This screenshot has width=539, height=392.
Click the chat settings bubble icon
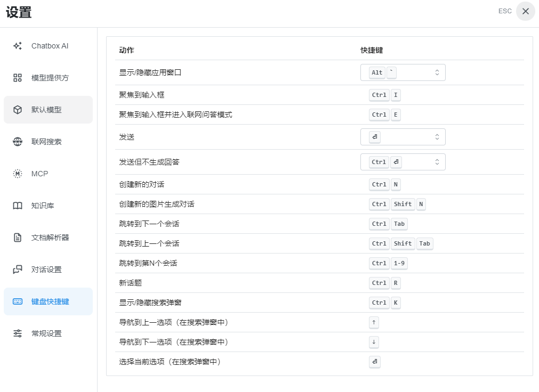click(x=18, y=269)
